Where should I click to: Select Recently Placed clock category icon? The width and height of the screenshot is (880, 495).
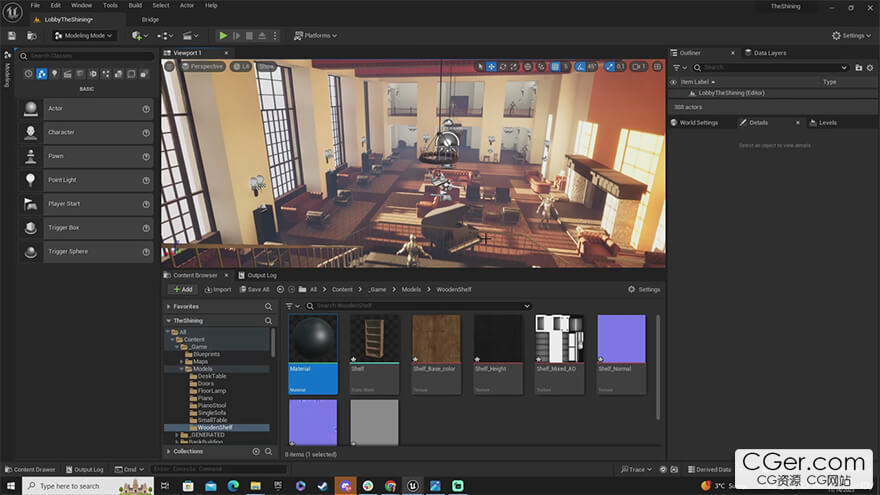29,74
